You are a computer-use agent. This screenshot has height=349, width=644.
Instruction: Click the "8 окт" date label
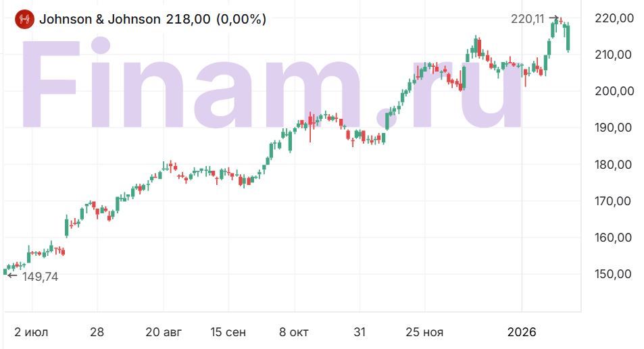[x=294, y=332]
